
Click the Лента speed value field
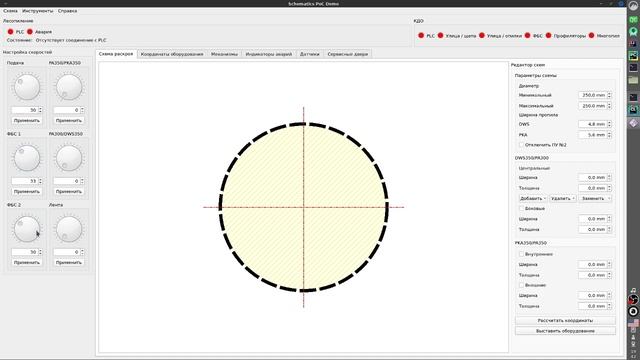69,252
